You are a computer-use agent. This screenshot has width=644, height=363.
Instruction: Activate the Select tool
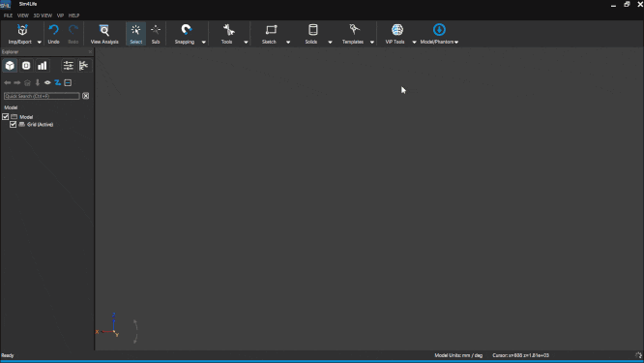pos(135,34)
